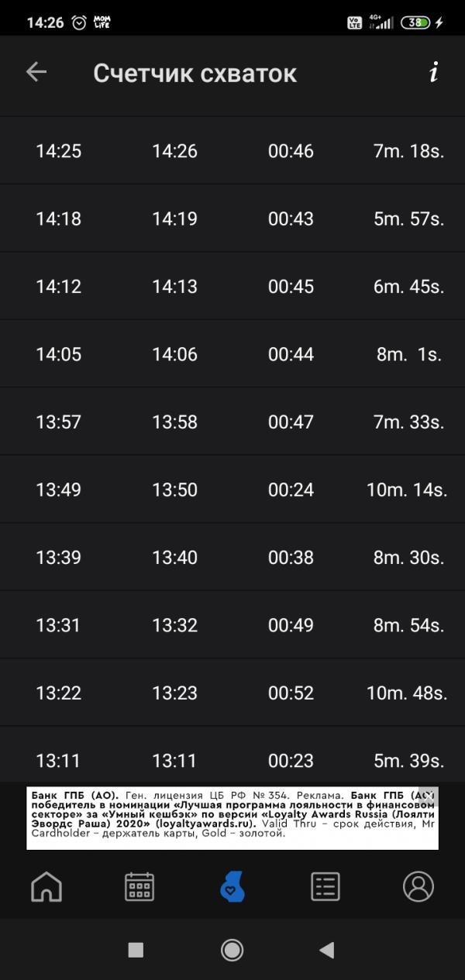Select the row with 10m. 14s. interval
The width and height of the screenshot is (465, 980).
(232, 490)
